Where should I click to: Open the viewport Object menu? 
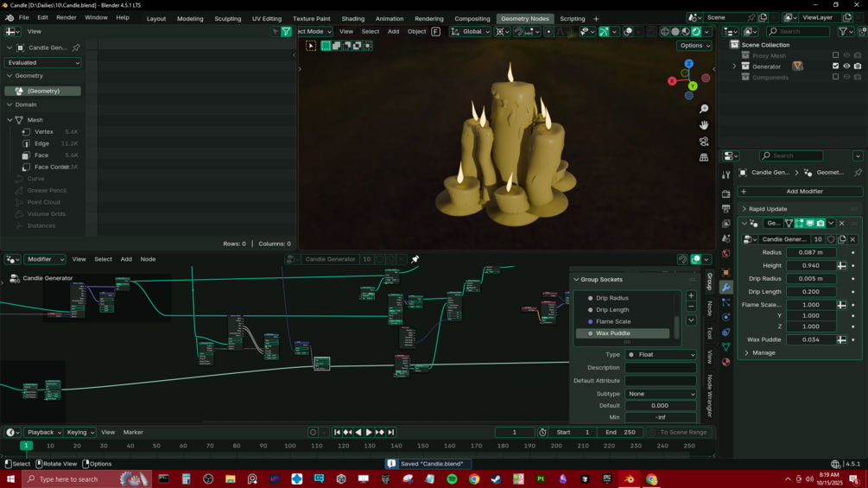point(416,32)
